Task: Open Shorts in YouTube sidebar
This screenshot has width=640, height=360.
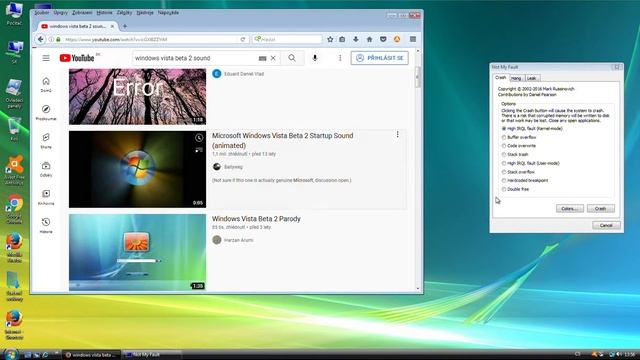Action: (46, 140)
